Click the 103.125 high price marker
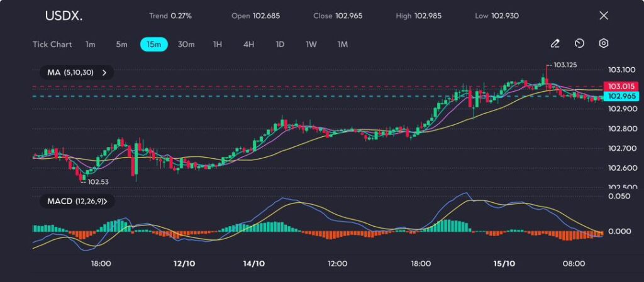The height and width of the screenshot is (282, 644). (565, 65)
